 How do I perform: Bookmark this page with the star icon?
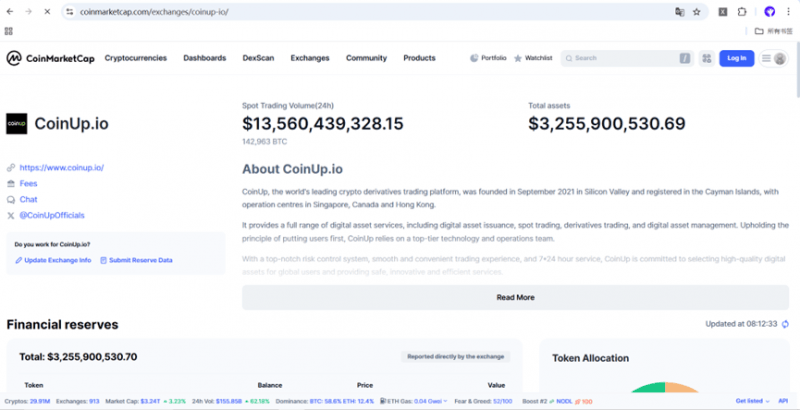click(697, 11)
